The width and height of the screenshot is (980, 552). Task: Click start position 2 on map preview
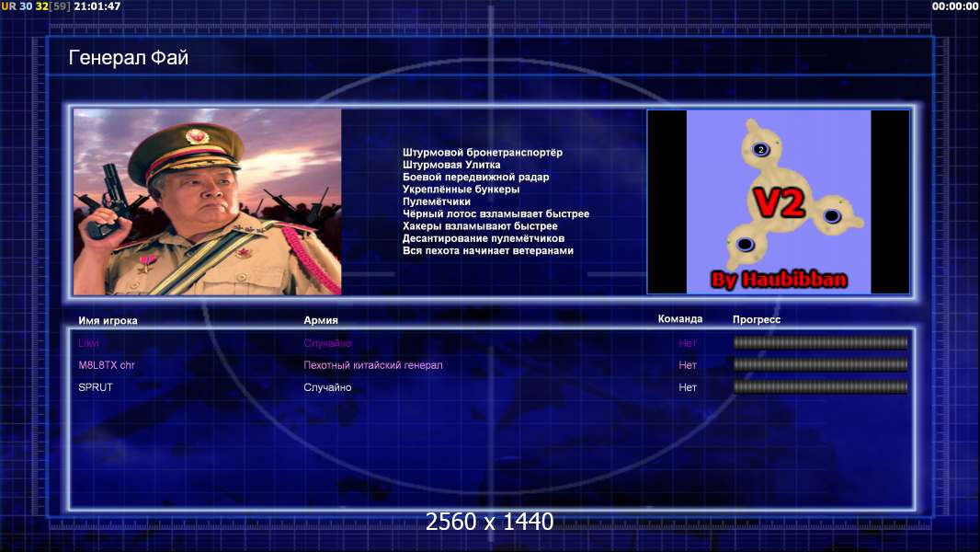(x=760, y=149)
